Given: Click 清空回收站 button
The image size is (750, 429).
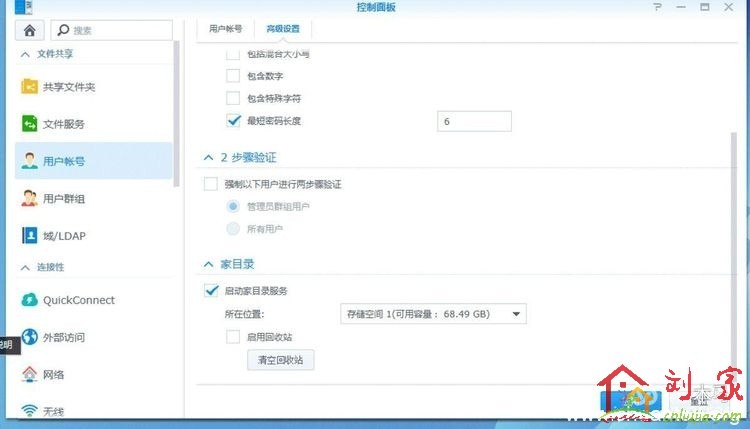Looking at the screenshot, I should point(280,360).
